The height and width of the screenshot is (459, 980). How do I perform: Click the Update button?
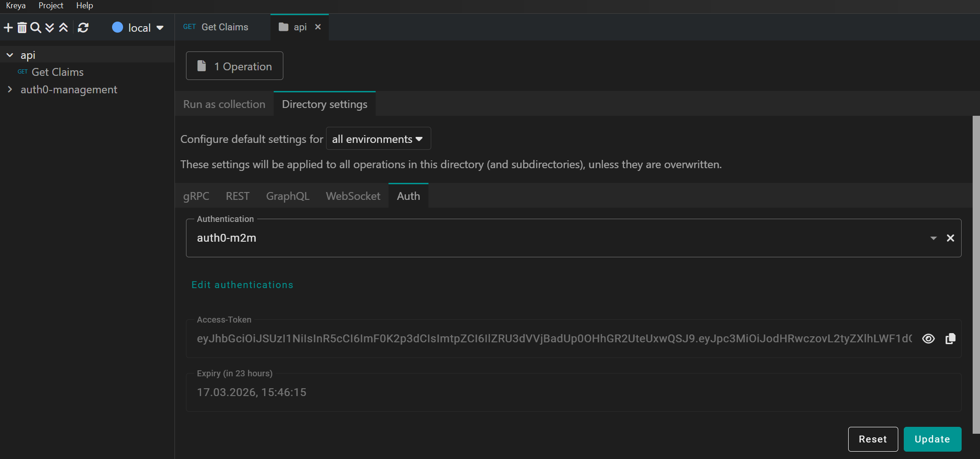point(932,439)
